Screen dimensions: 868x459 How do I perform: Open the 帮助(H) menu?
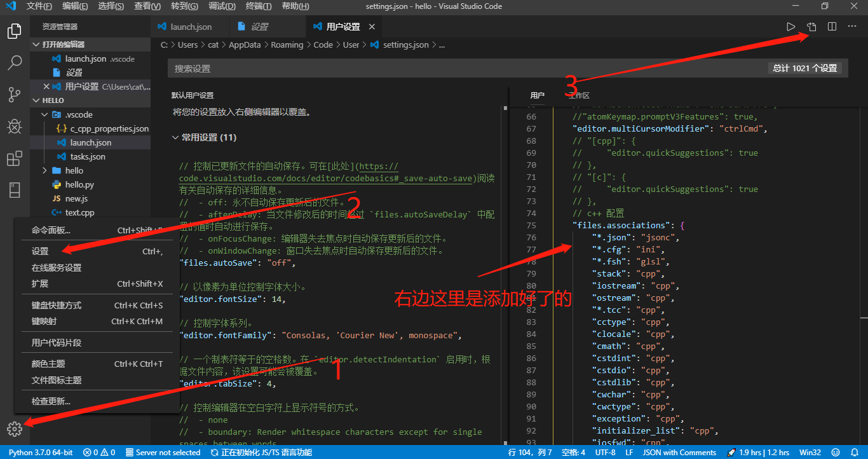(x=295, y=6)
